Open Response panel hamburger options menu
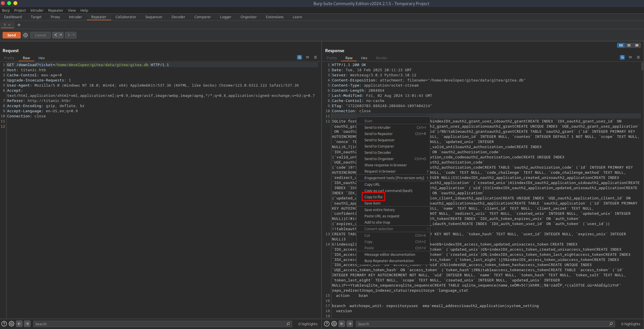The image size is (644, 329). click(x=638, y=57)
